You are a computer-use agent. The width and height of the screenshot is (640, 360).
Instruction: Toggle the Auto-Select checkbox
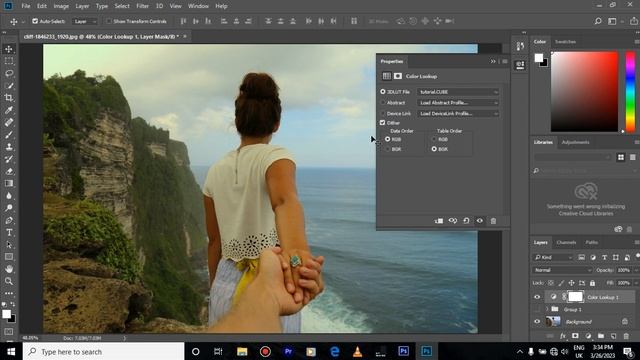coord(35,21)
